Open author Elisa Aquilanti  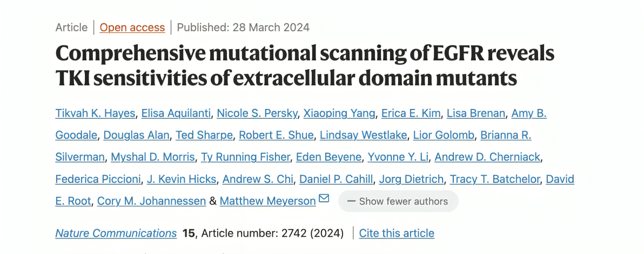[176, 113]
